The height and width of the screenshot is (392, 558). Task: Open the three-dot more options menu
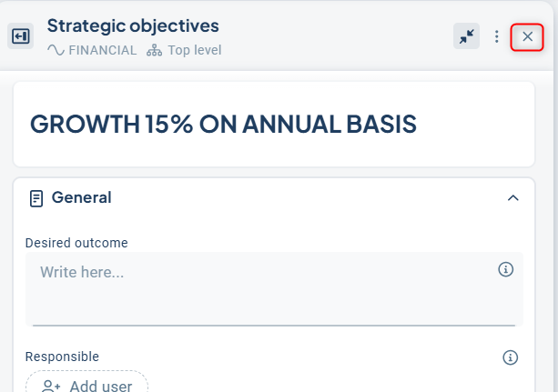tap(497, 36)
